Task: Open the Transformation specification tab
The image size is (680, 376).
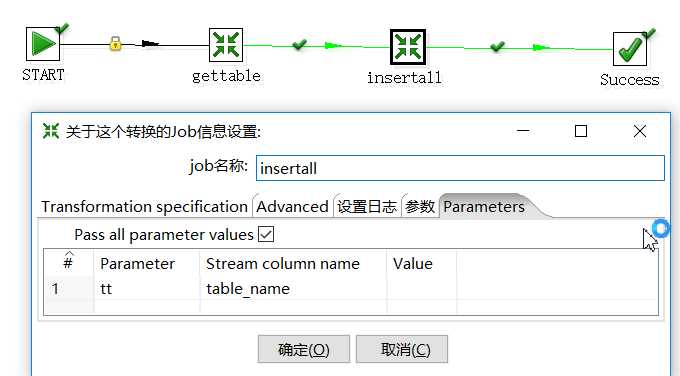Action: 144,207
